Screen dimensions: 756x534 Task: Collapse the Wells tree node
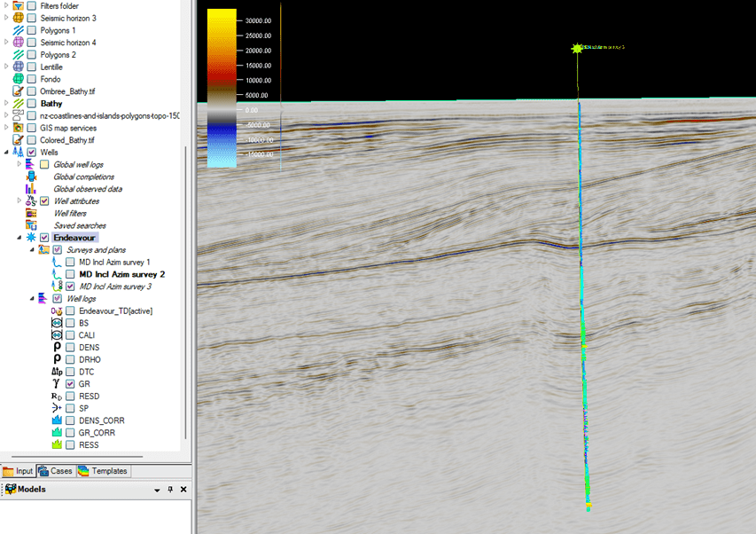[x=6, y=153]
